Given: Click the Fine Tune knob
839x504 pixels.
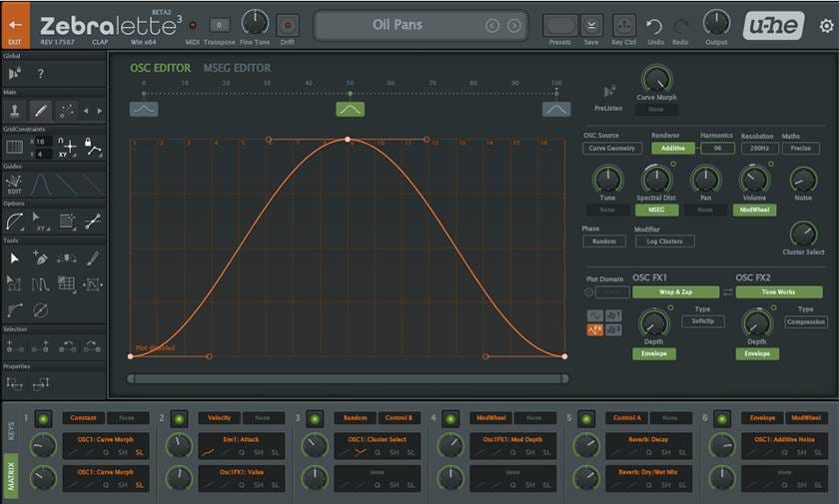Looking at the screenshot, I should click(x=255, y=23).
